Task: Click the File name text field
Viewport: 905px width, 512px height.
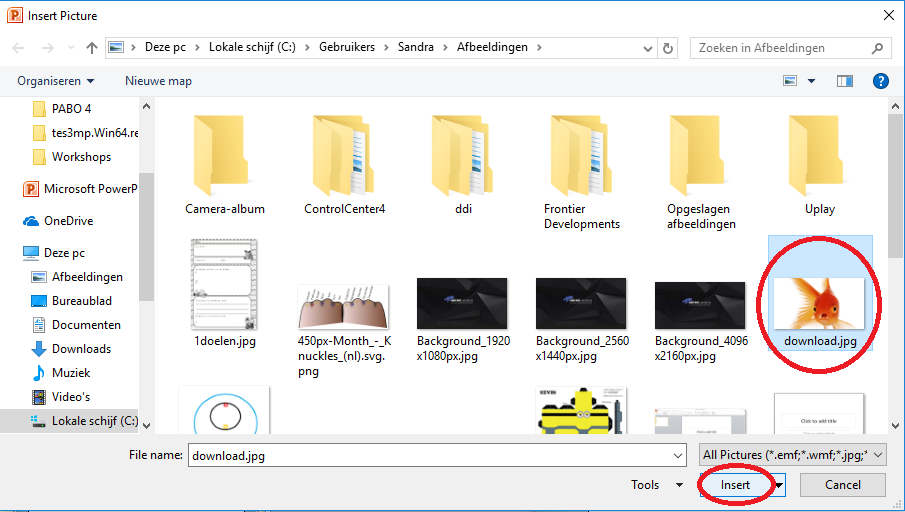Action: pos(435,455)
